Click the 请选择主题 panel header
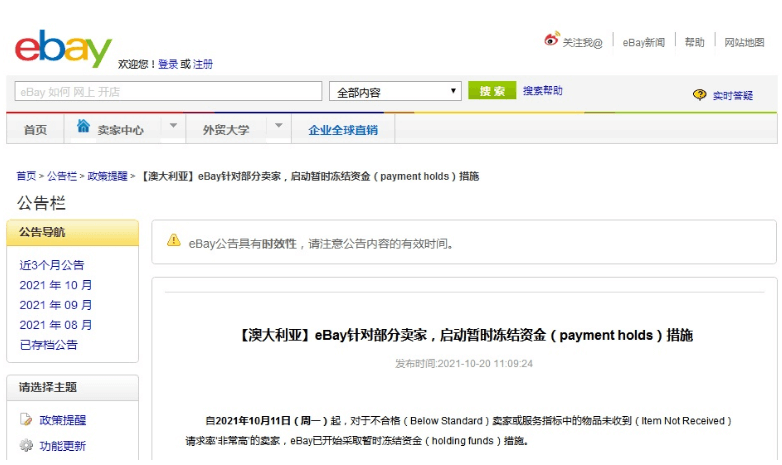The height and width of the screenshot is (465, 782). 72,388
